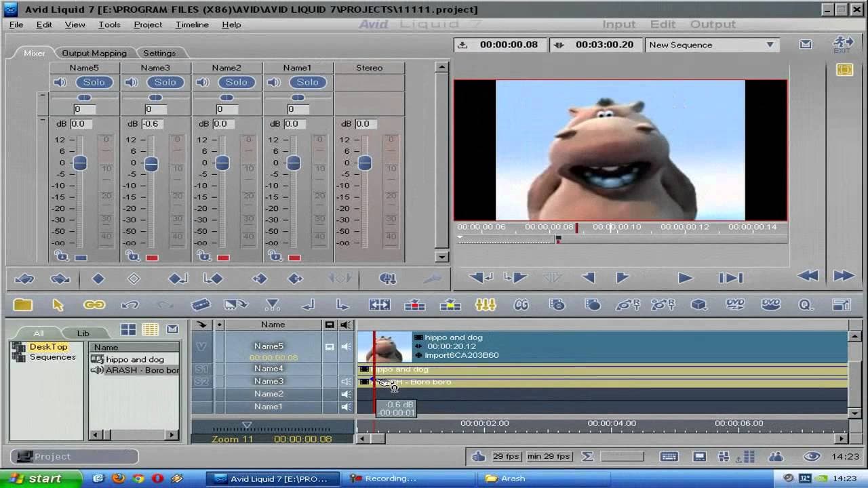The height and width of the screenshot is (488, 868).
Task: Open the CG title tool
Action: [x=521, y=305]
